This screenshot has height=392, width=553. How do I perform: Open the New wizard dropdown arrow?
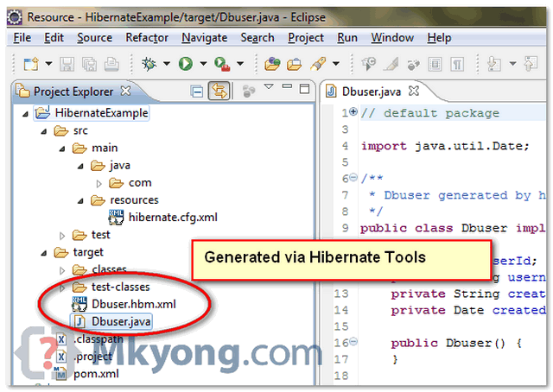point(48,64)
